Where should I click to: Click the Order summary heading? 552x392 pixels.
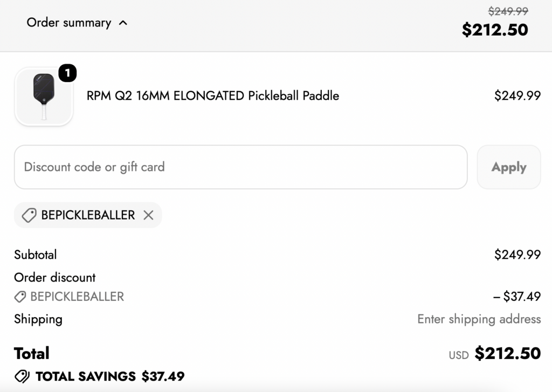pyautogui.click(x=69, y=23)
